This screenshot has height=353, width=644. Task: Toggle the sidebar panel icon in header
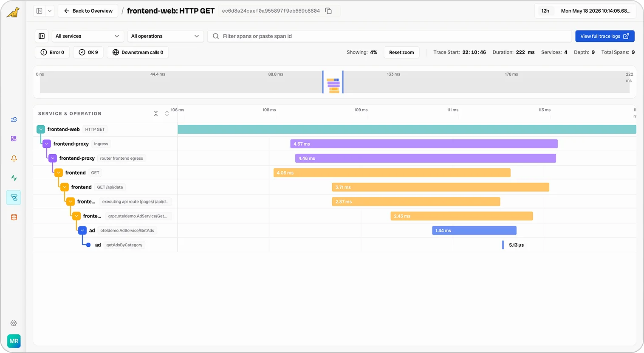point(39,11)
